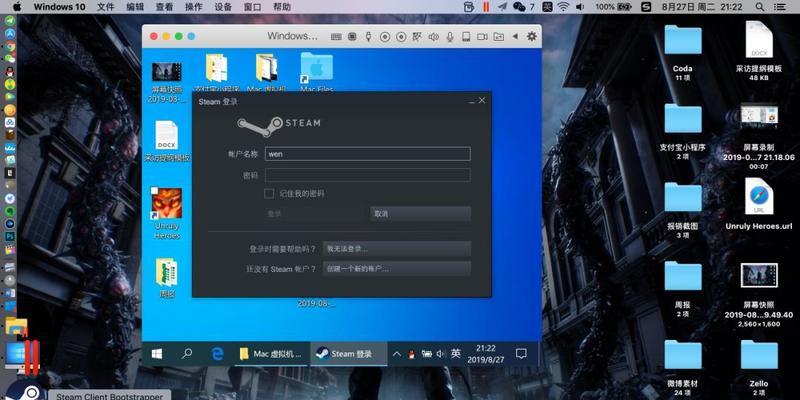Image resolution: width=800 pixels, height=400 pixels.
Task: Click volume speaker in Mac menu bar
Action: (x=580, y=7)
